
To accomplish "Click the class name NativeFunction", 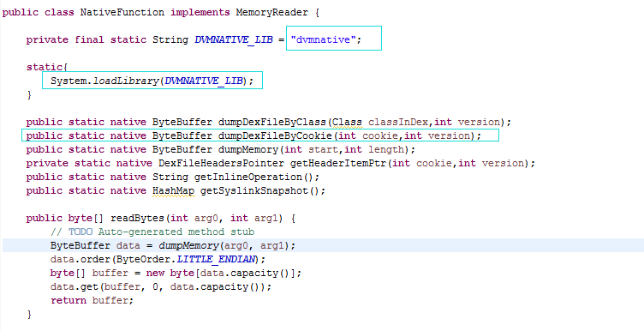I will pos(122,12).
